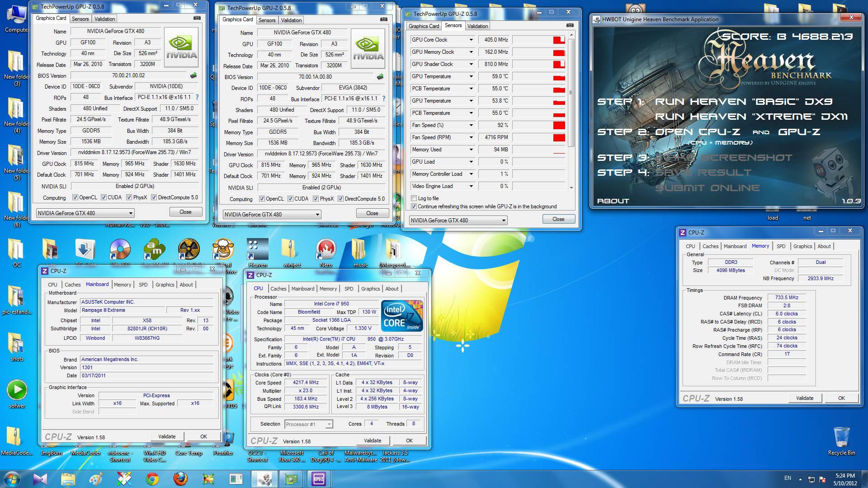Switch to Validation tab in second GPU-Z window
This screenshot has width=868, height=488.
(291, 20)
